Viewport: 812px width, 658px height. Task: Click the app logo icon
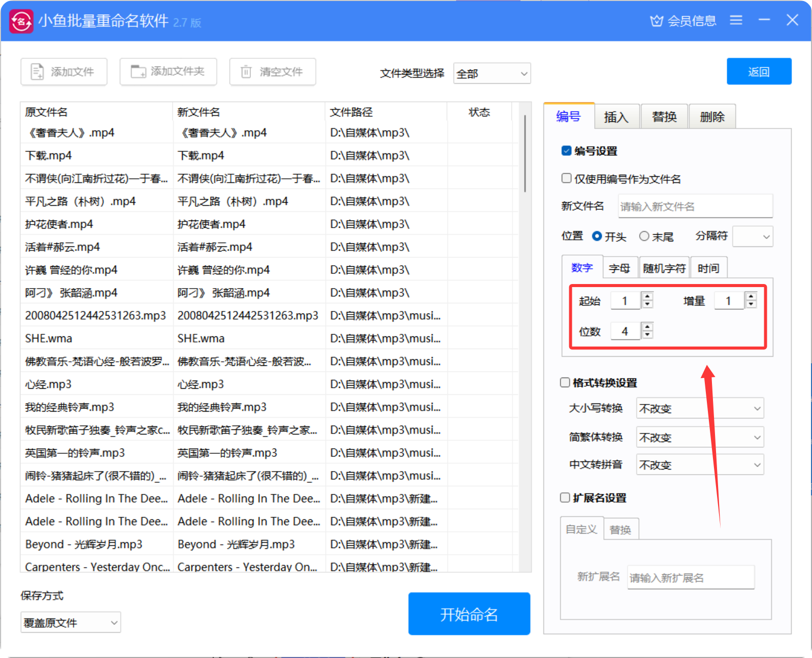point(21,21)
